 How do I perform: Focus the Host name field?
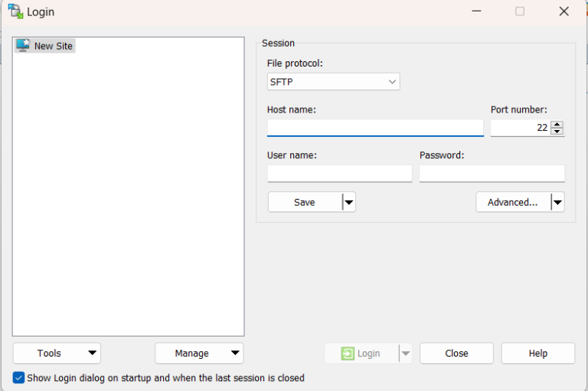375,128
